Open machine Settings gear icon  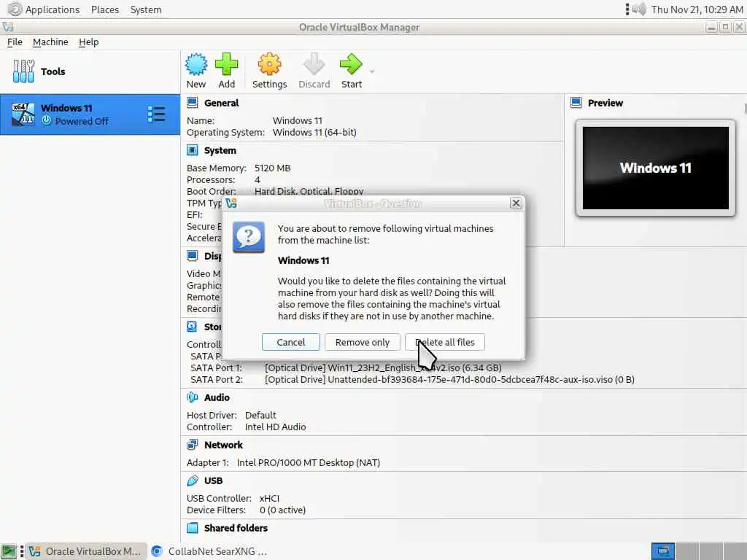point(269,64)
